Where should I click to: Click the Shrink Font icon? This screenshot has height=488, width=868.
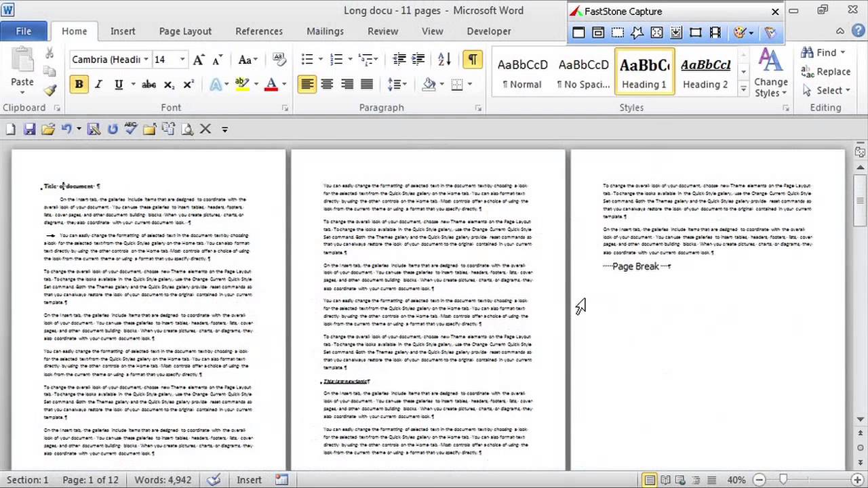217,60
